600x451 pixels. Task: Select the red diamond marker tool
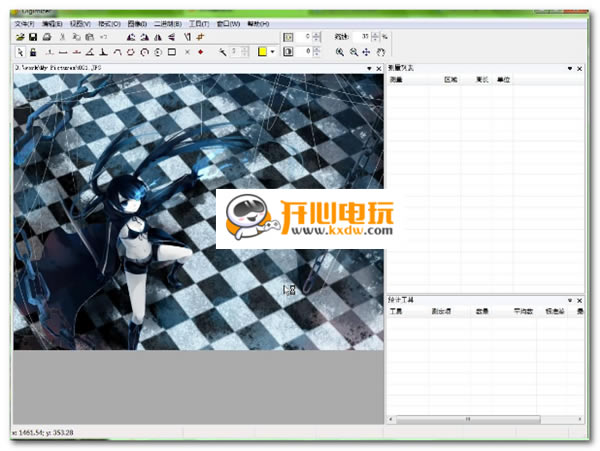(201, 52)
